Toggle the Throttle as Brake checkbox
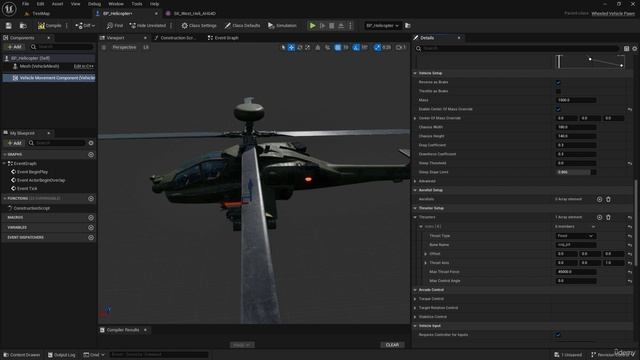Viewport: 640px width, 360px height. [x=558, y=91]
